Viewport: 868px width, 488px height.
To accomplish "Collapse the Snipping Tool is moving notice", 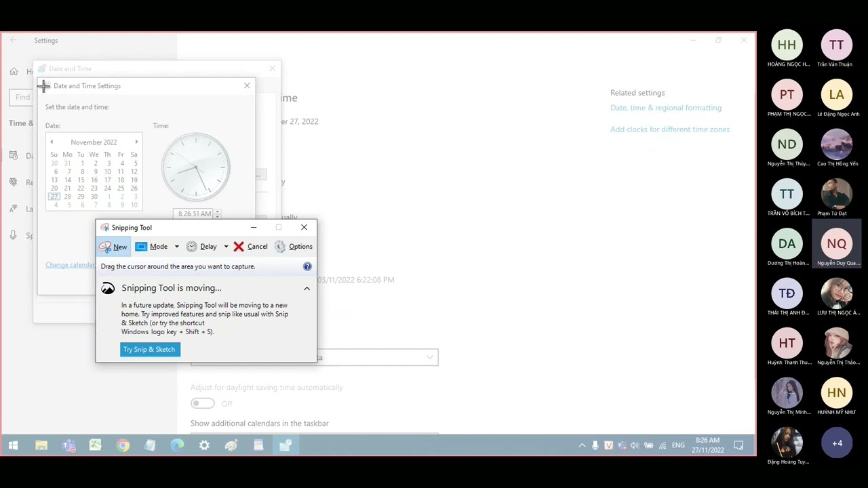I will coord(307,289).
